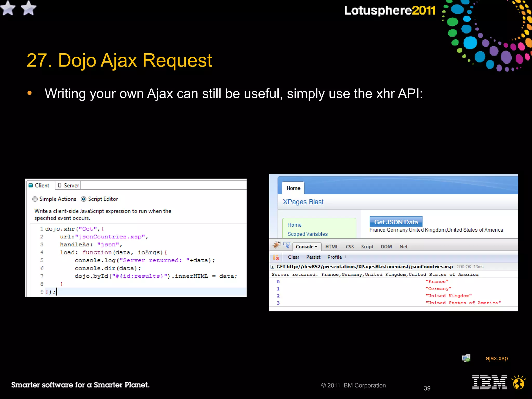The height and width of the screenshot is (399, 532).
Task: Expand the GET request entry in console
Action: (x=272, y=267)
